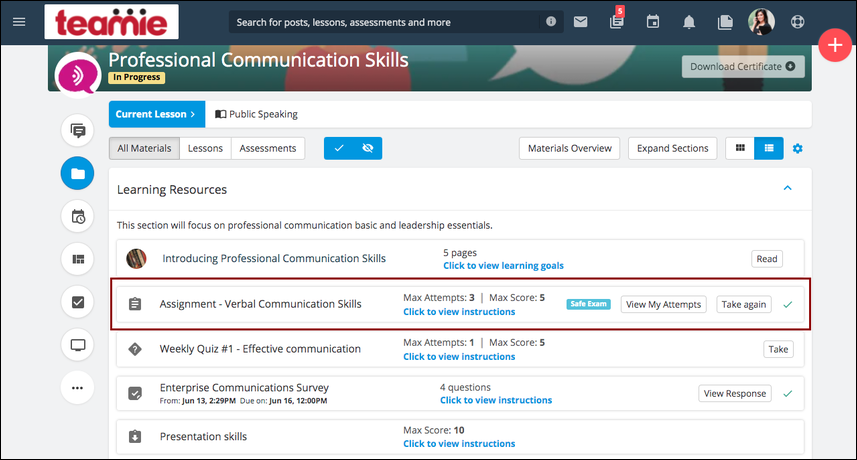The height and width of the screenshot is (460, 857).
Task: Open the monitor screen icon in sidebar
Action: 78,345
